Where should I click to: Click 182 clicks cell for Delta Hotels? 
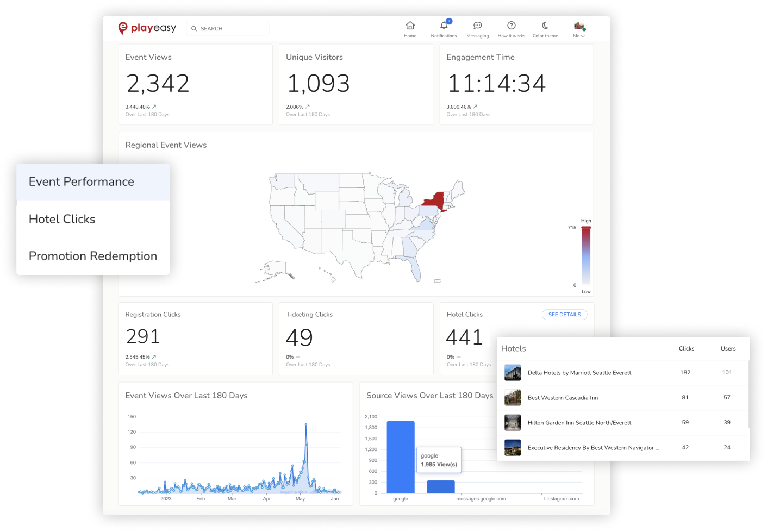tap(685, 373)
